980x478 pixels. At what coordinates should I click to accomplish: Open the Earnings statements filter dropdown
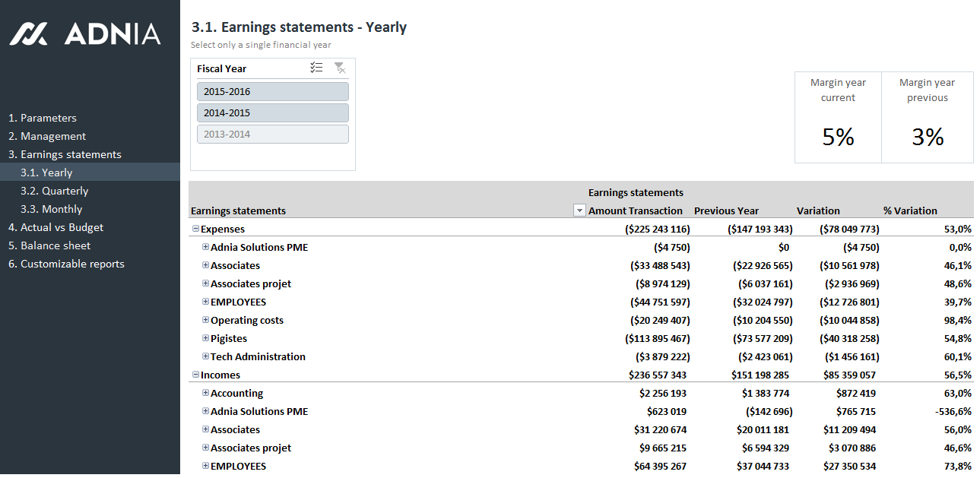click(579, 211)
